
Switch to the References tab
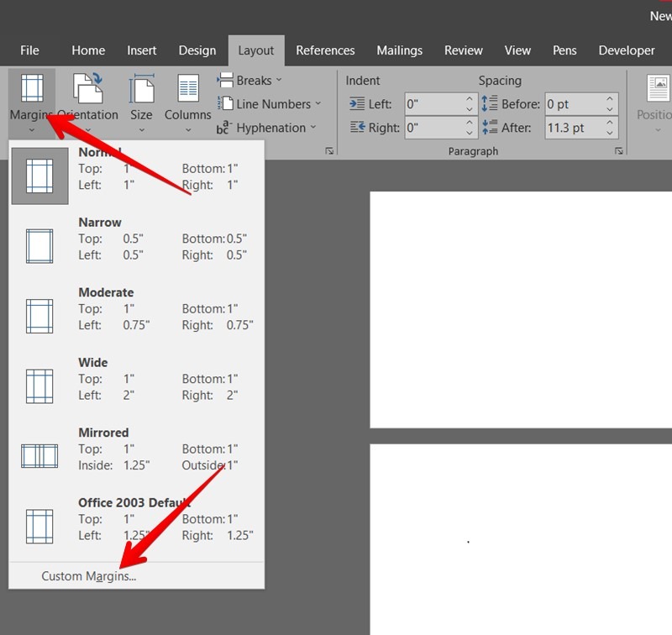325,50
